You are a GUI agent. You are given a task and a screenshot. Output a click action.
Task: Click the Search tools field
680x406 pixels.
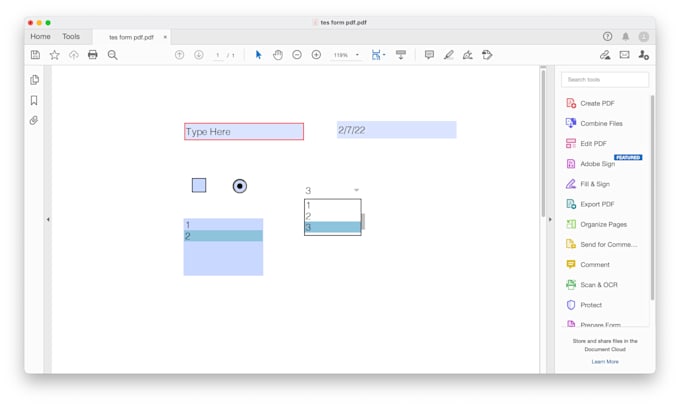[x=605, y=80]
